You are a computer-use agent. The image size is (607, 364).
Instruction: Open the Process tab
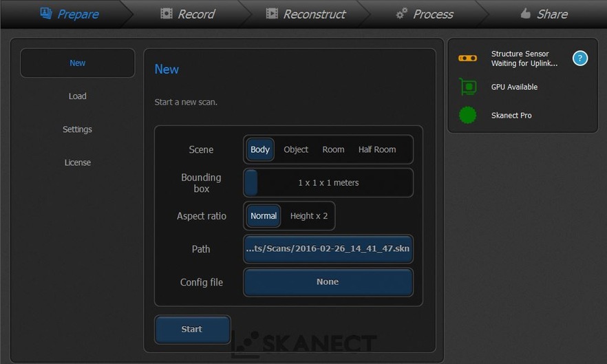[425, 14]
